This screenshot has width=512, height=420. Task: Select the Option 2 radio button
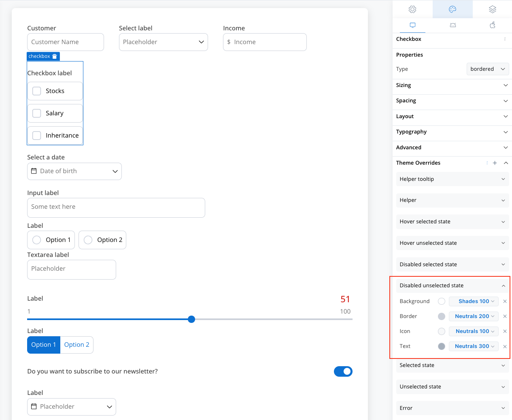(x=88, y=240)
